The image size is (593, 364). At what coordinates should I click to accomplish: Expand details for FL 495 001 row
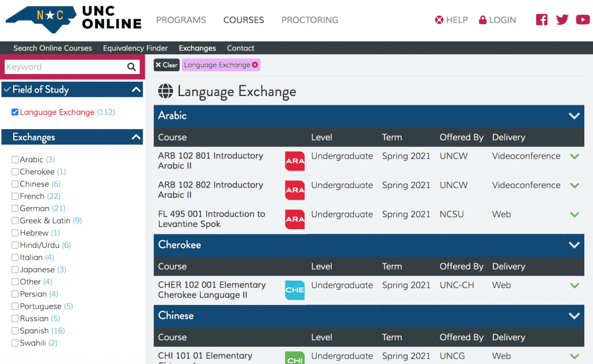[574, 215]
